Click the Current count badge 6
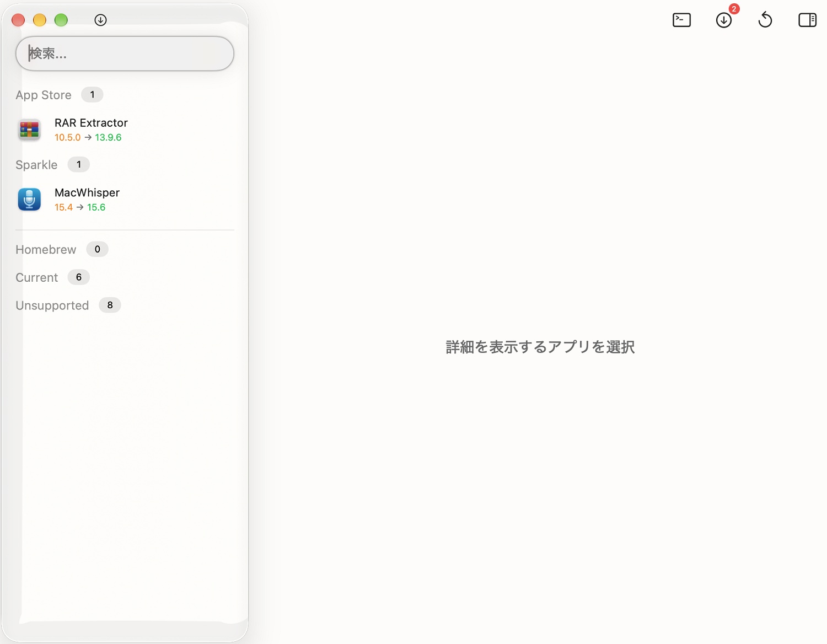Screen dimensions: 827x644 [78, 277]
